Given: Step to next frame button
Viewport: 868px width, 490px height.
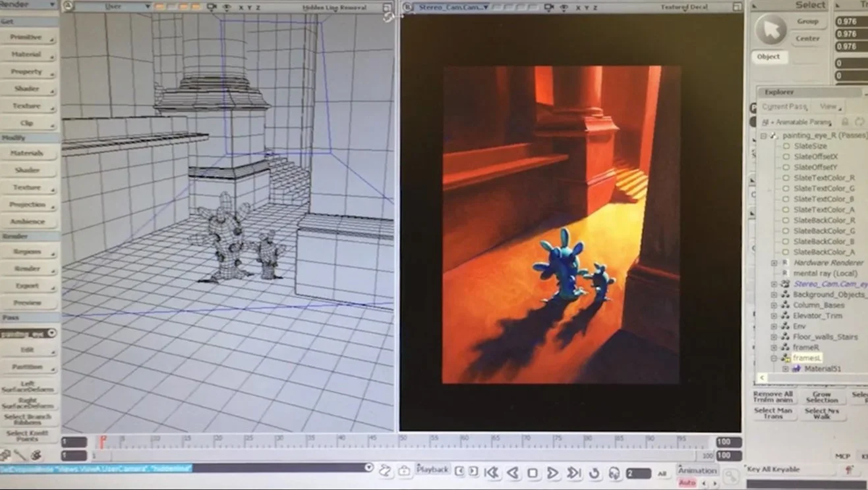Looking at the screenshot, I should click(474, 470).
